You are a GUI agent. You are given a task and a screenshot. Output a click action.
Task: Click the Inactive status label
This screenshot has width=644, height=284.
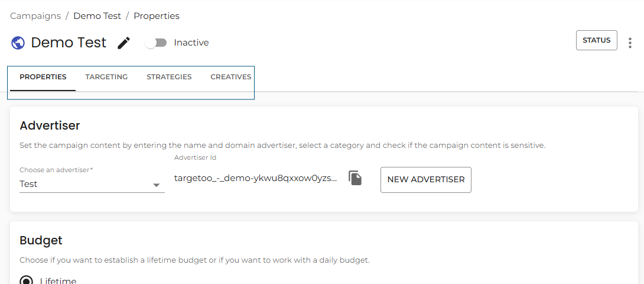[191, 43]
